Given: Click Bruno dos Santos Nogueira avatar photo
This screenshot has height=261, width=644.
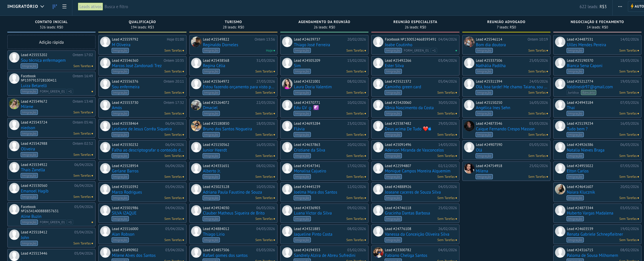Looking at the screenshot, I should [196, 126].
